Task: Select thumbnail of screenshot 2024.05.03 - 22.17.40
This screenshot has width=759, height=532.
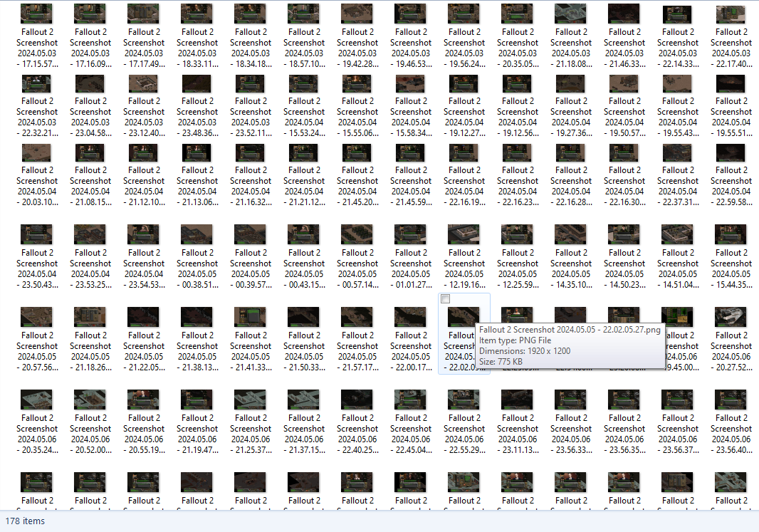Action: pos(731,14)
